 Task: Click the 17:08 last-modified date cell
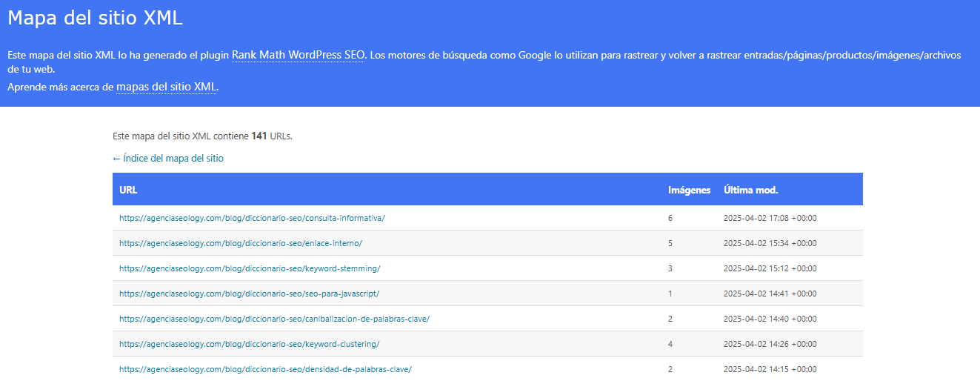click(770, 218)
